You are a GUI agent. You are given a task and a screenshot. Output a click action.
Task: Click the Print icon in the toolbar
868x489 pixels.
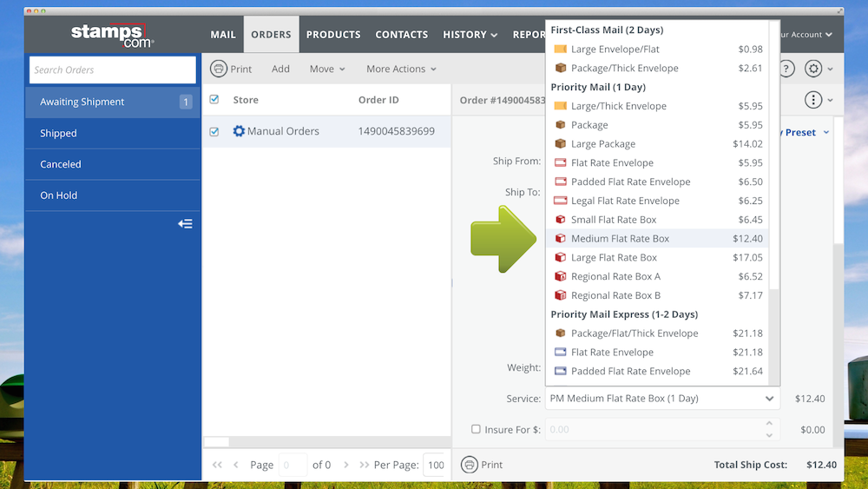click(x=220, y=69)
